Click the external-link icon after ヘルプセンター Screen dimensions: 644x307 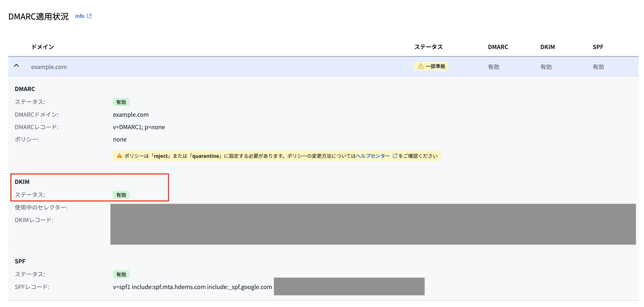point(395,156)
